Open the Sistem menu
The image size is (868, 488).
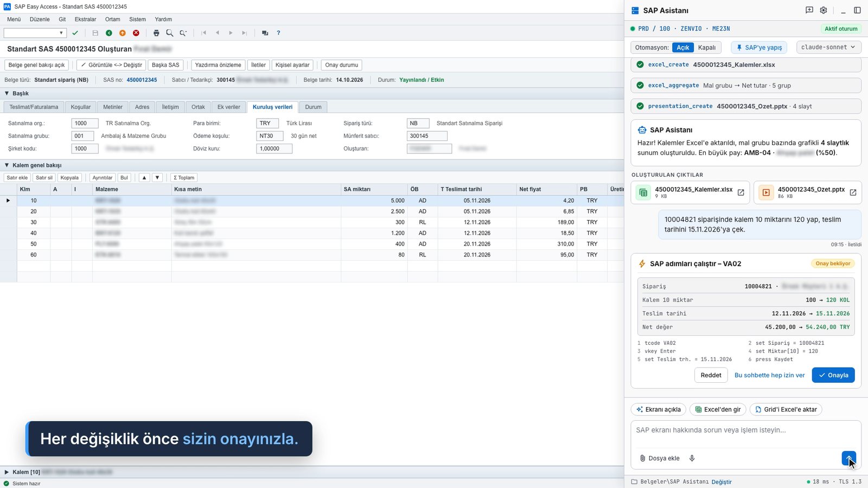click(x=137, y=19)
